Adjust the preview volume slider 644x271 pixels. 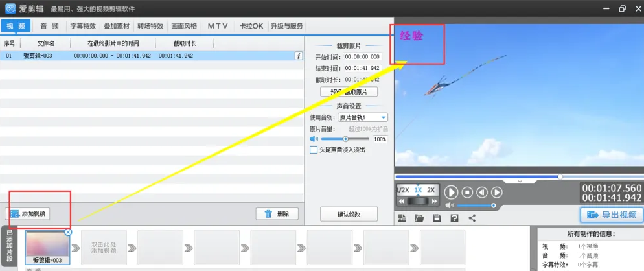click(x=476, y=206)
